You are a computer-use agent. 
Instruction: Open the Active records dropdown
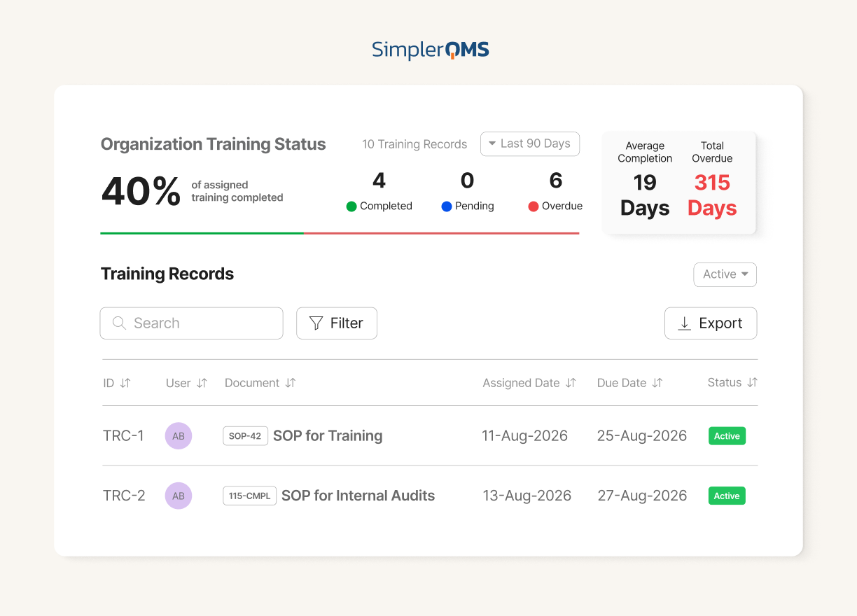pyautogui.click(x=725, y=274)
